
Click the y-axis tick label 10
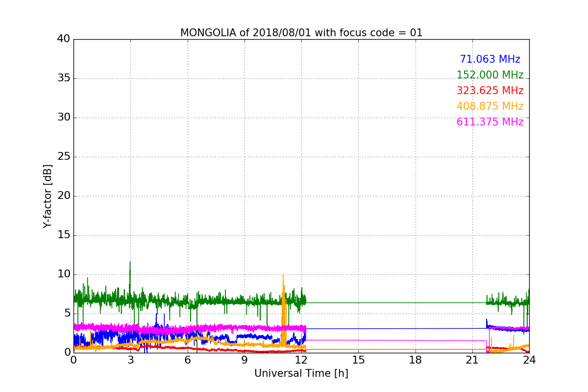pos(64,274)
